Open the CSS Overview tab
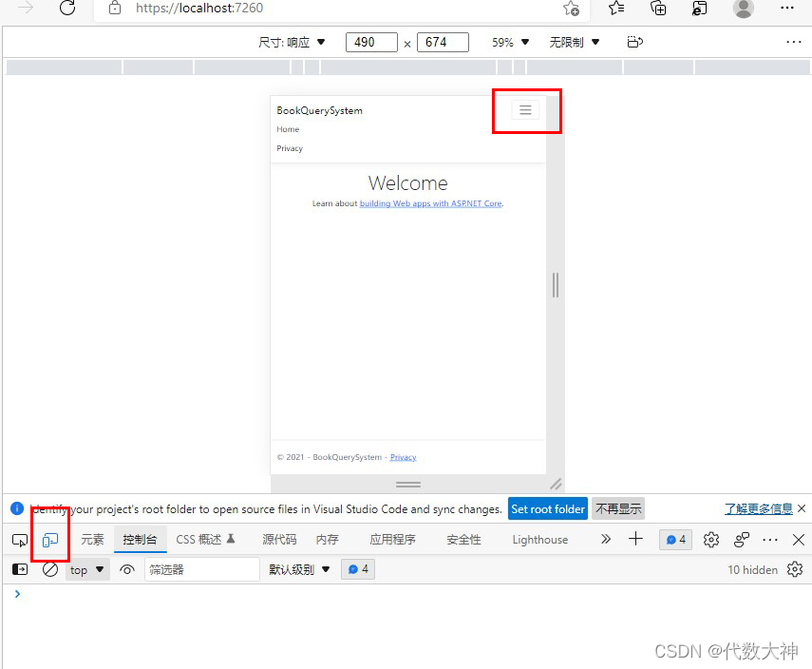The height and width of the screenshot is (669, 812). [x=205, y=540]
